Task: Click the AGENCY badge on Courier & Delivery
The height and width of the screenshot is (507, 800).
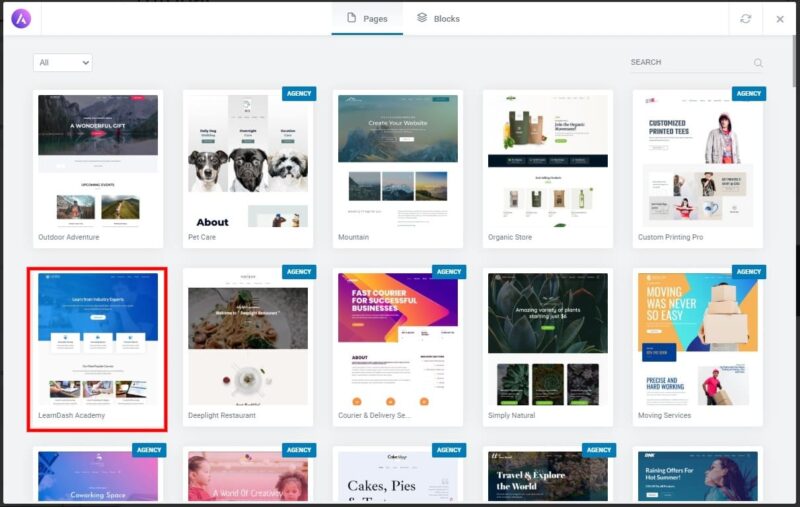Action: tap(449, 272)
